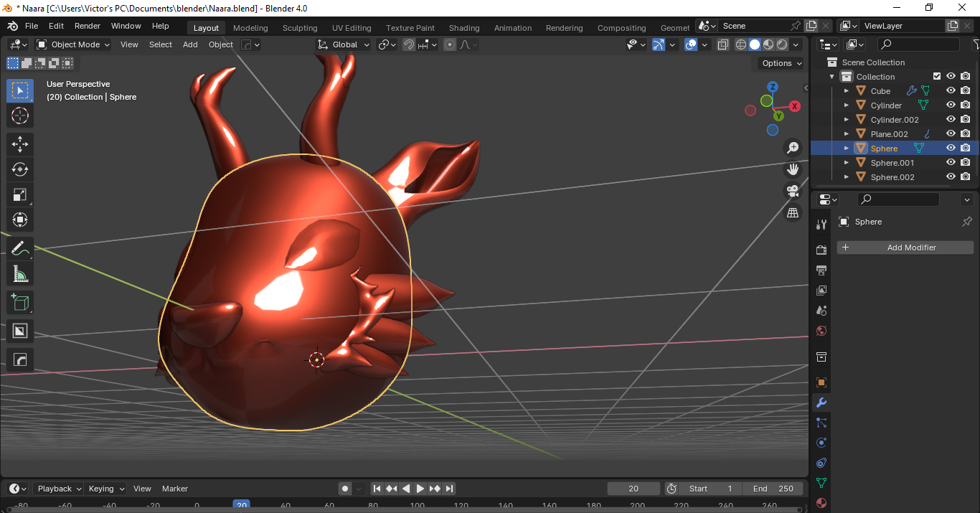This screenshot has width=980, height=513.
Task: Select the Cursor tool
Action: click(20, 116)
